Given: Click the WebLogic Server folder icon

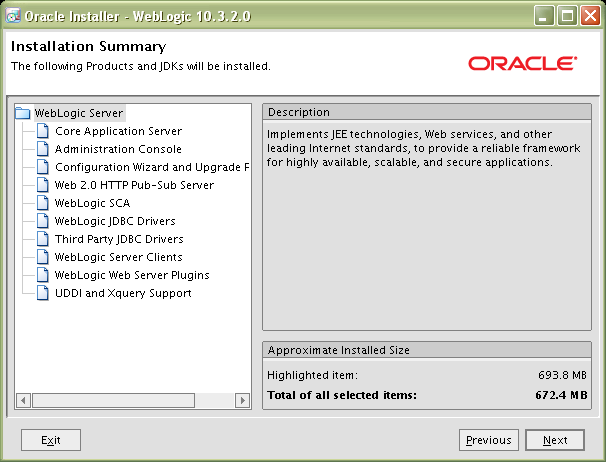Looking at the screenshot, I should coord(23,113).
